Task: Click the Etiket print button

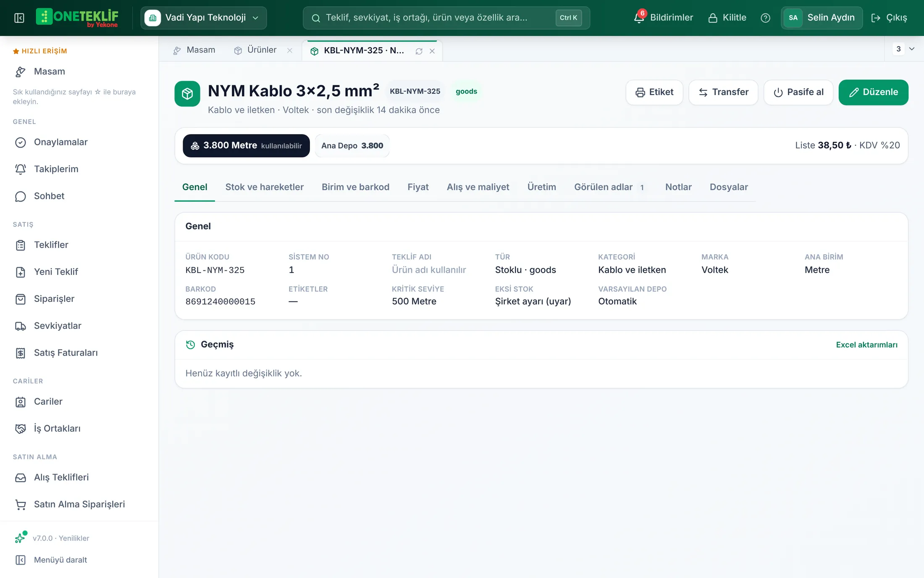Action: coord(654,92)
